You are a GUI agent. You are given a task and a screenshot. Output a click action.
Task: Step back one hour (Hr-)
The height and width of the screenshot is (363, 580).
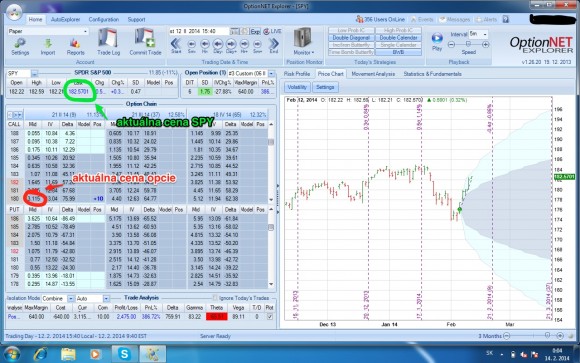coord(205,46)
